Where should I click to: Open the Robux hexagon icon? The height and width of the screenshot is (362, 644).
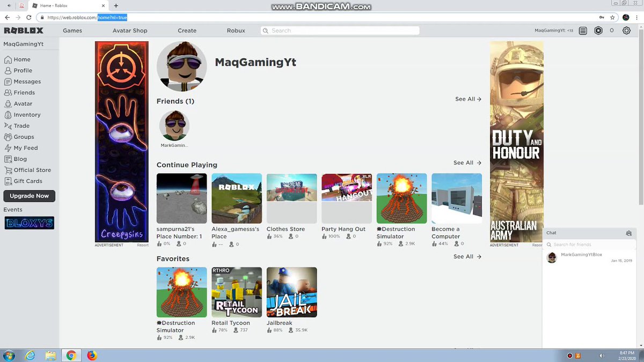pos(598,31)
